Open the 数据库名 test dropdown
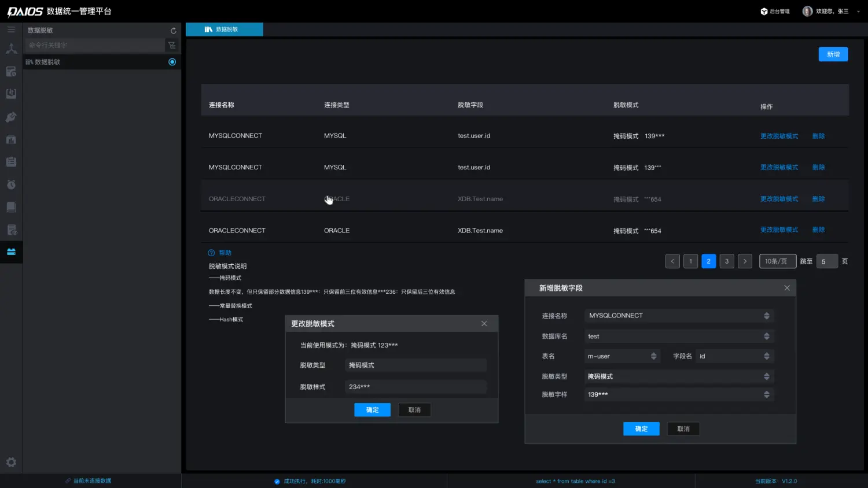This screenshot has height=488, width=868. (679, 336)
